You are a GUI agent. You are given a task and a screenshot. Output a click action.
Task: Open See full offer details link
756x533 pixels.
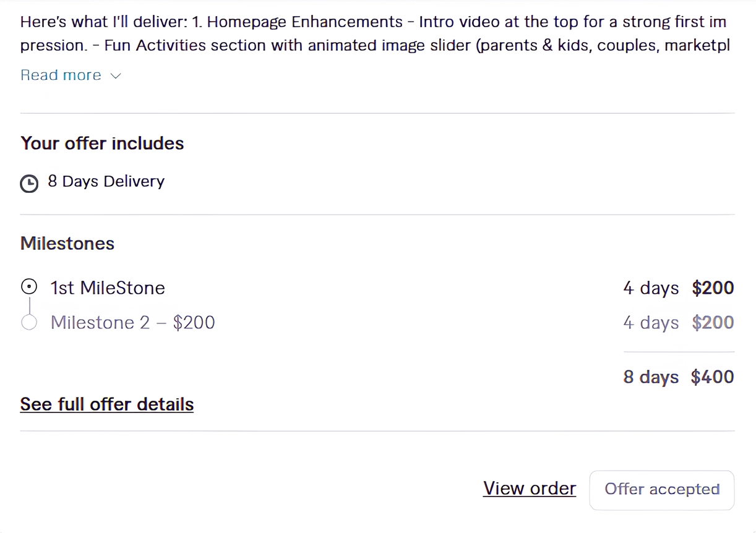point(107,404)
